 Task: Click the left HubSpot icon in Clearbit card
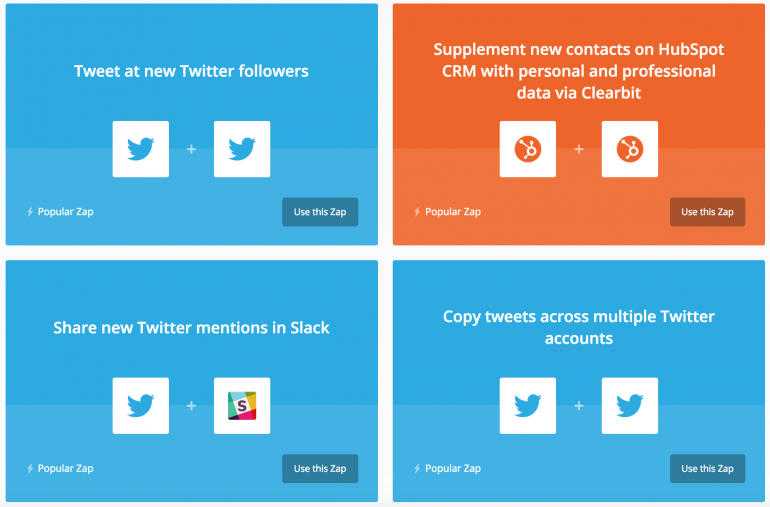click(527, 149)
